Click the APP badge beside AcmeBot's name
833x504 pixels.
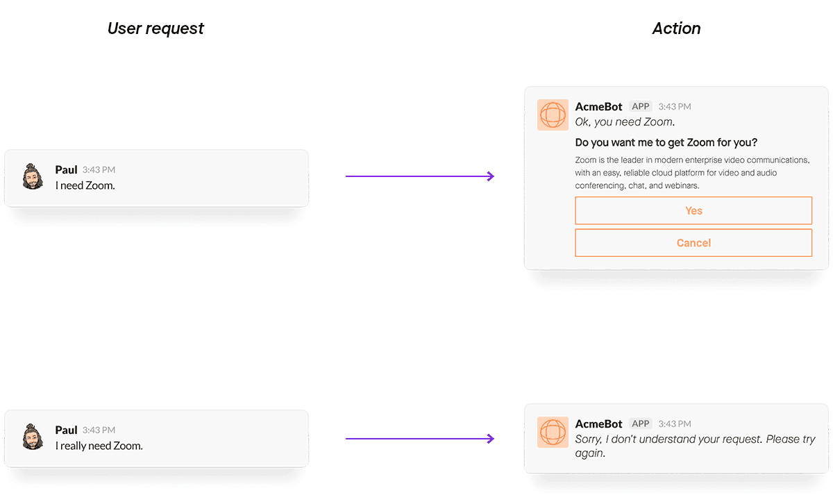[x=640, y=106]
